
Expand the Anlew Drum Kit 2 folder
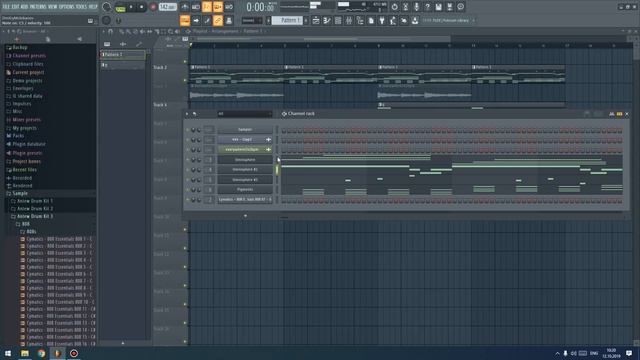(34, 209)
